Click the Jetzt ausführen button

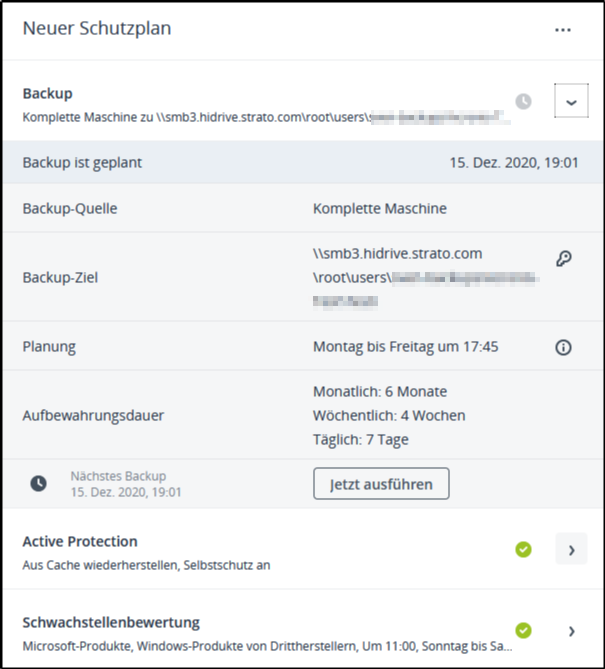pyautogui.click(x=381, y=484)
